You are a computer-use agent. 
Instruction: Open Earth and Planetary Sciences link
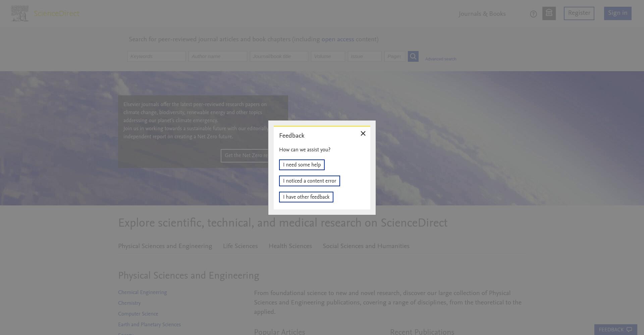click(x=149, y=325)
